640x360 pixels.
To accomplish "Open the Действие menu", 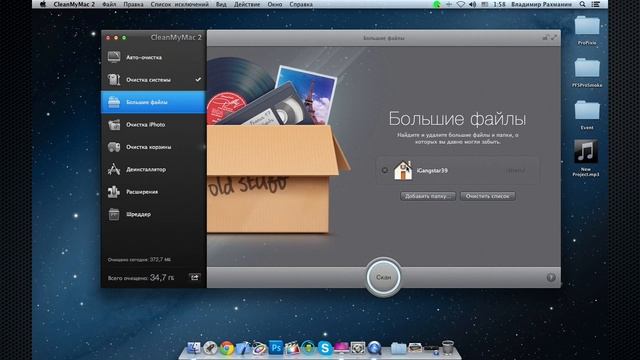I will (247, 4).
